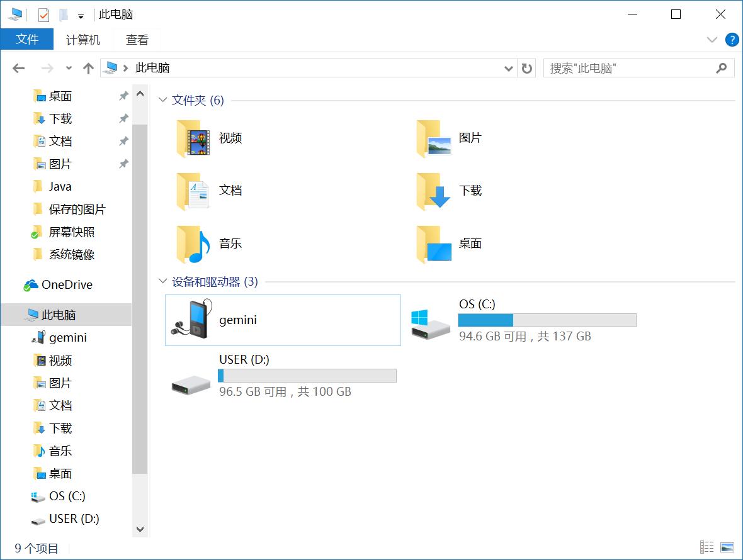Select 屏幕快照 in the navigation pane
The width and height of the screenshot is (743, 560).
(x=71, y=232)
